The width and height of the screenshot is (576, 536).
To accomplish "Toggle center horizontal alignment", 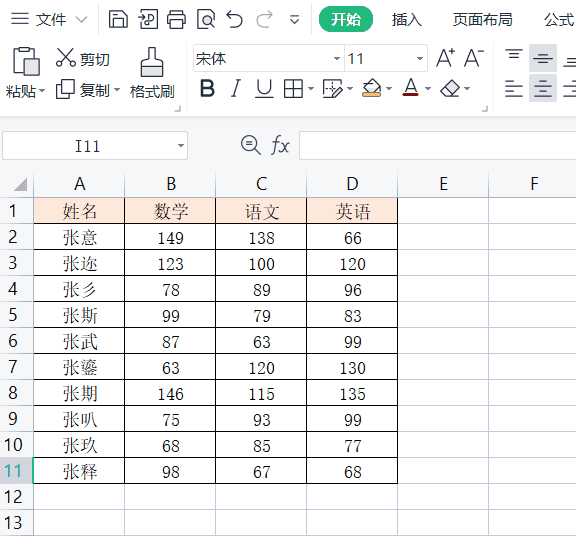I will [543, 88].
